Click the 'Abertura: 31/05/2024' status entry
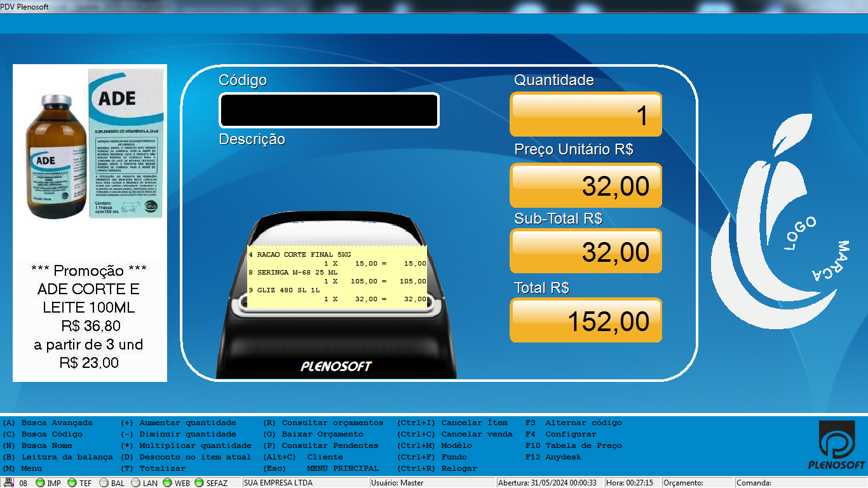The height and width of the screenshot is (488, 868). click(547, 483)
